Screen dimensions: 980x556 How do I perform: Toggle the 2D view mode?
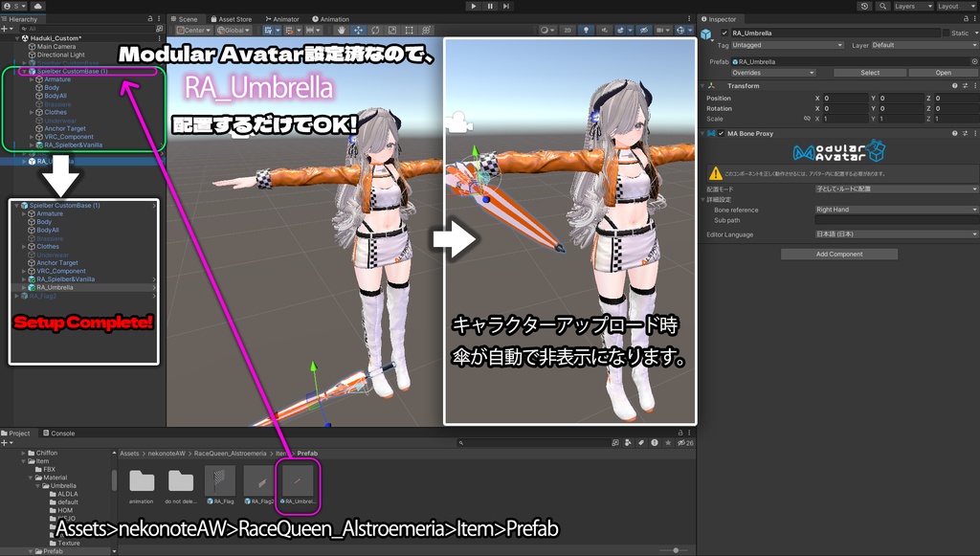(x=568, y=30)
